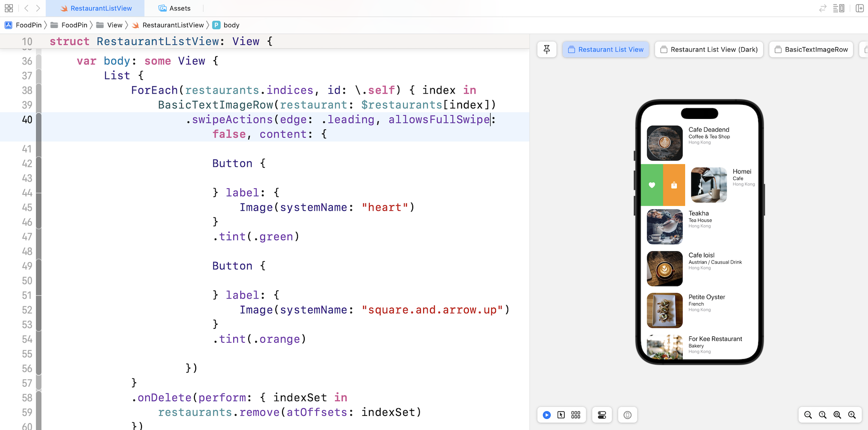Select the BasicTextImageRow preview
The width and height of the screenshot is (868, 430).
tap(811, 49)
